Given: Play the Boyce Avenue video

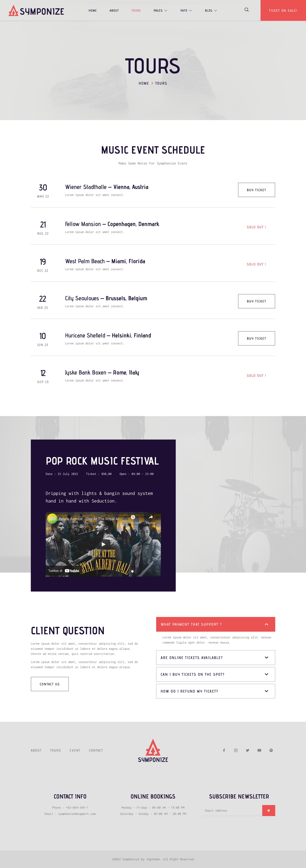Looking at the screenshot, I should pos(103,544).
